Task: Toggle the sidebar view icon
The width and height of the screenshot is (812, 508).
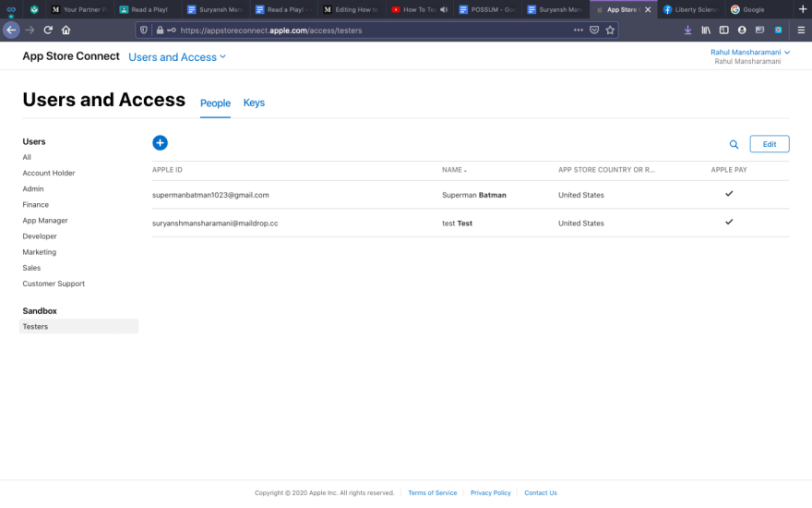Action: tap(724, 30)
